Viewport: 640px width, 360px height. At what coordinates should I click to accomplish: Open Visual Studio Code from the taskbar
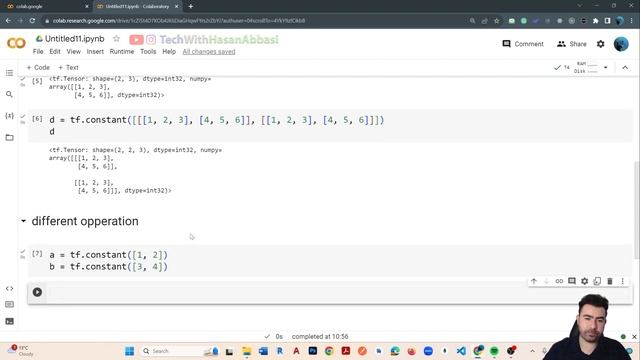[461, 351]
